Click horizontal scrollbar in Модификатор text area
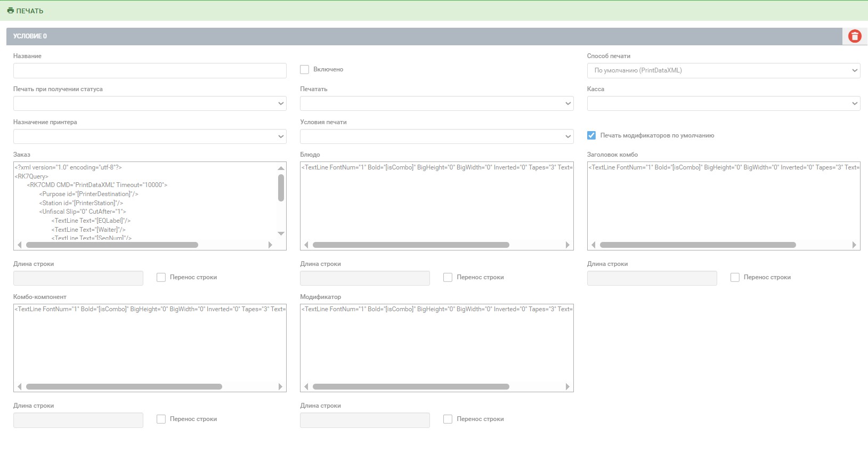Image resolution: width=868 pixels, height=453 pixels. click(x=411, y=387)
